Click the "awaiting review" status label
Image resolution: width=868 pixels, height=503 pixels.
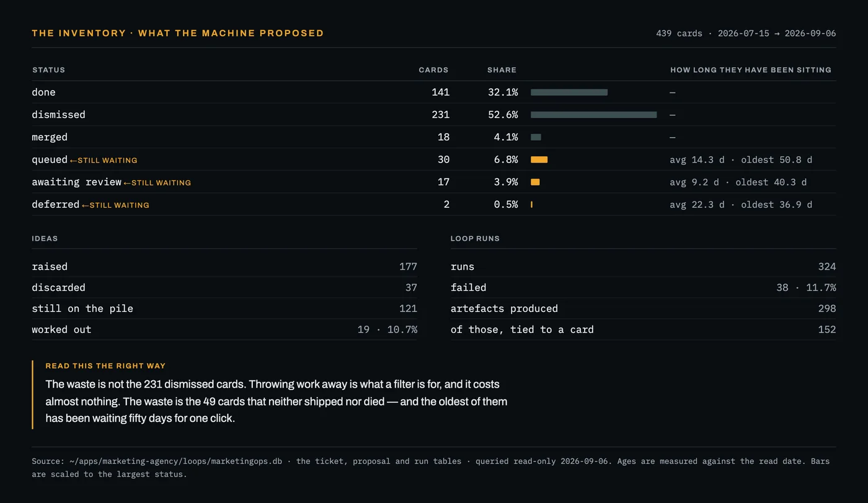coord(77,182)
